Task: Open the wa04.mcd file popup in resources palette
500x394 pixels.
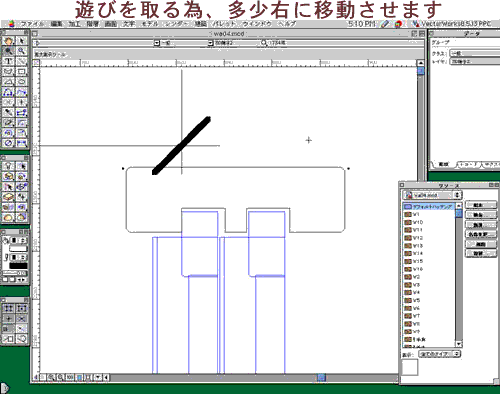Action: coord(432,195)
